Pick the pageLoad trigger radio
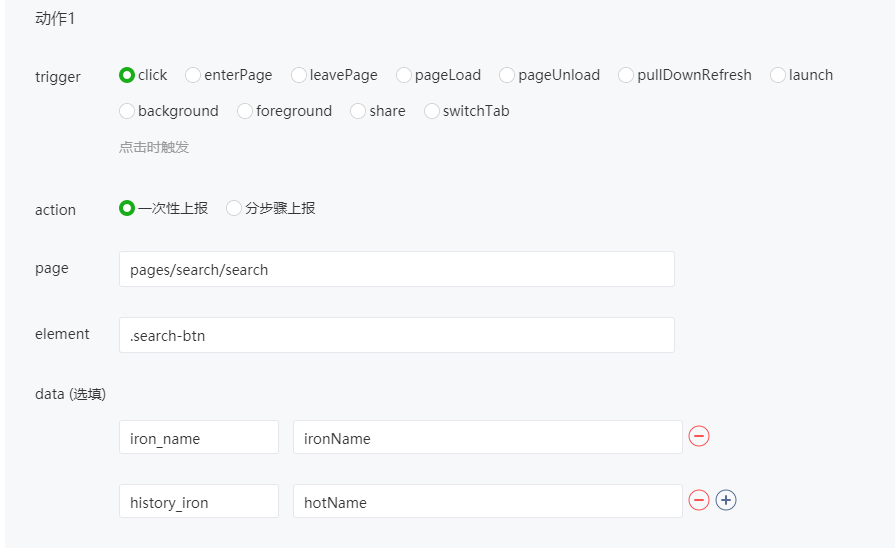 [404, 75]
